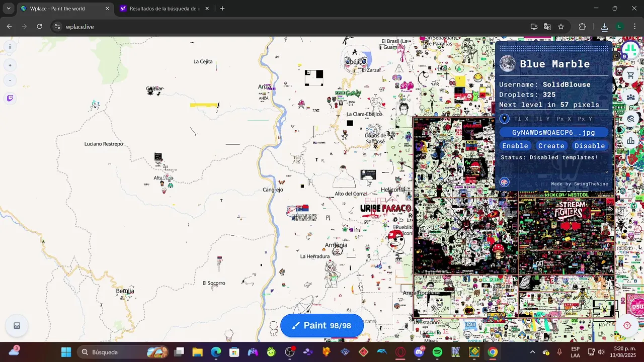
Task: Open Chrome profile L avatar
Action: pyautogui.click(x=620, y=27)
